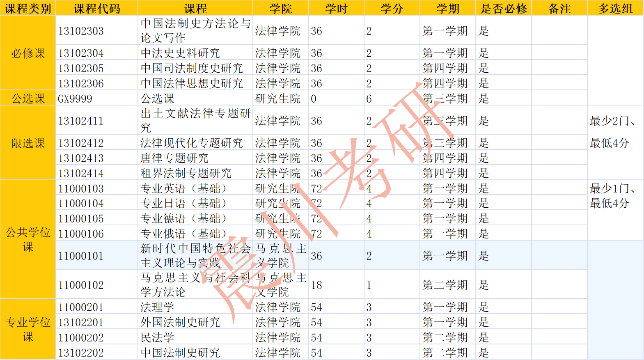The height and width of the screenshot is (360, 644).
Task: Select course 专业英语（基础）
Action: [183, 188]
